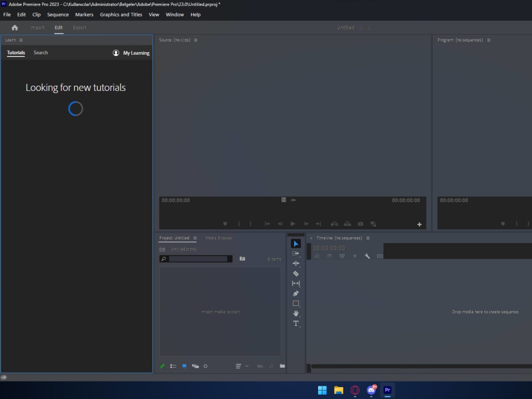Switch Project panel to Icon View
This screenshot has width=532, height=399.
184,366
